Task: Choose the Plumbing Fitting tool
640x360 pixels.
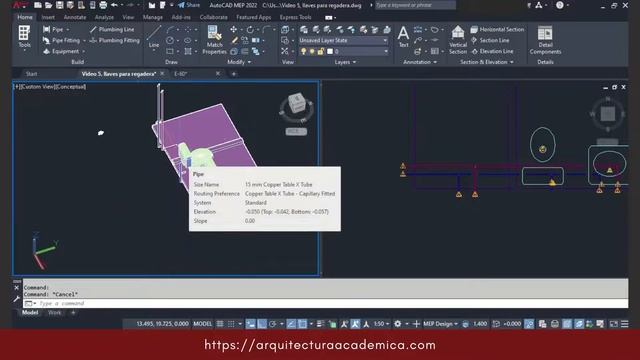Action: click(114, 40)
